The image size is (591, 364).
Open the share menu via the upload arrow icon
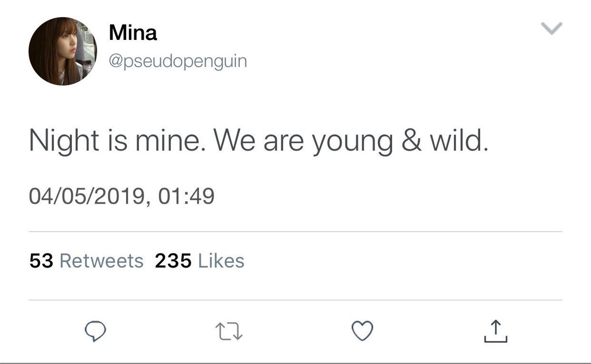(x=495, y=332)
